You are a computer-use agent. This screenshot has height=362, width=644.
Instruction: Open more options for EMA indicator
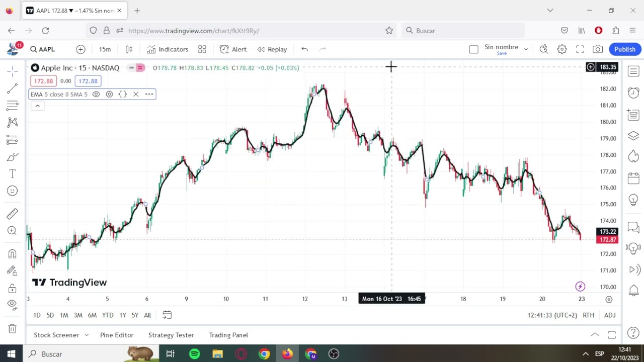click(149, 94)
